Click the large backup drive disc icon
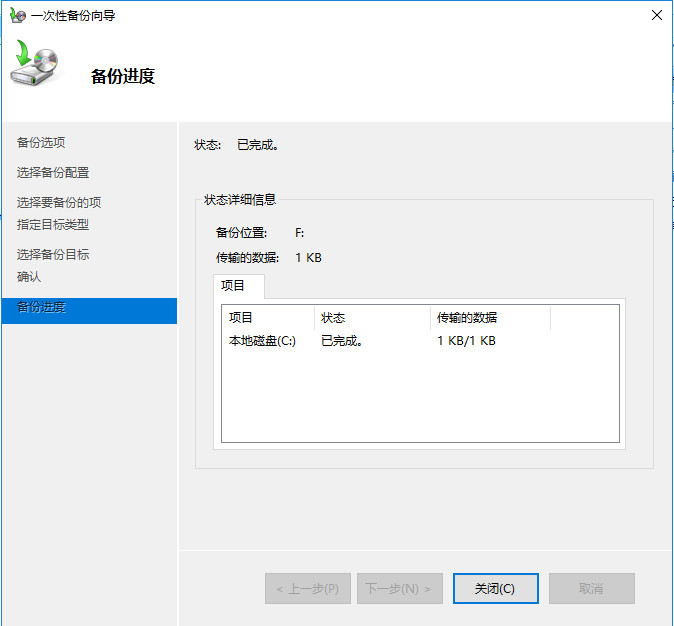Screen dimensions: 674x626 pyautogui.click(x=34, y=62)
